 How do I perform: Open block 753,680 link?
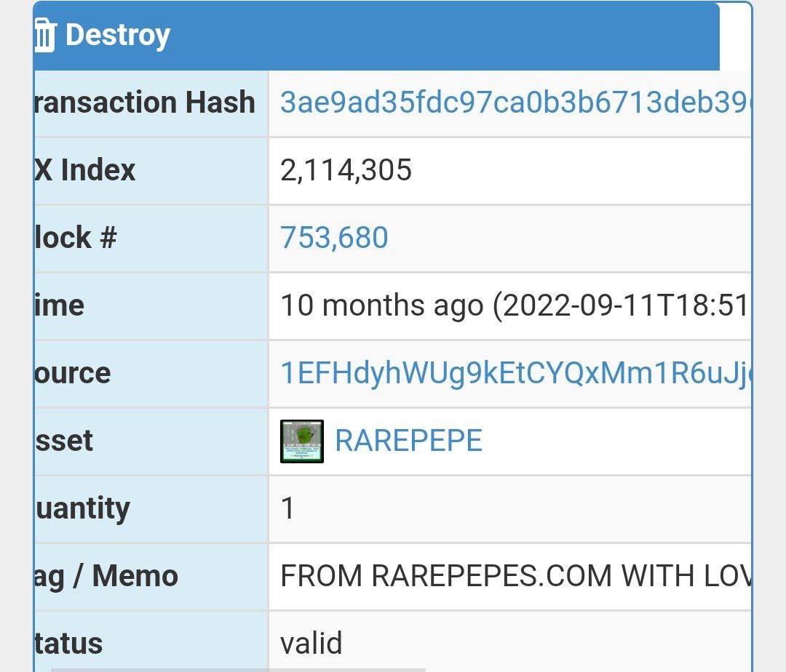(334, 237)
